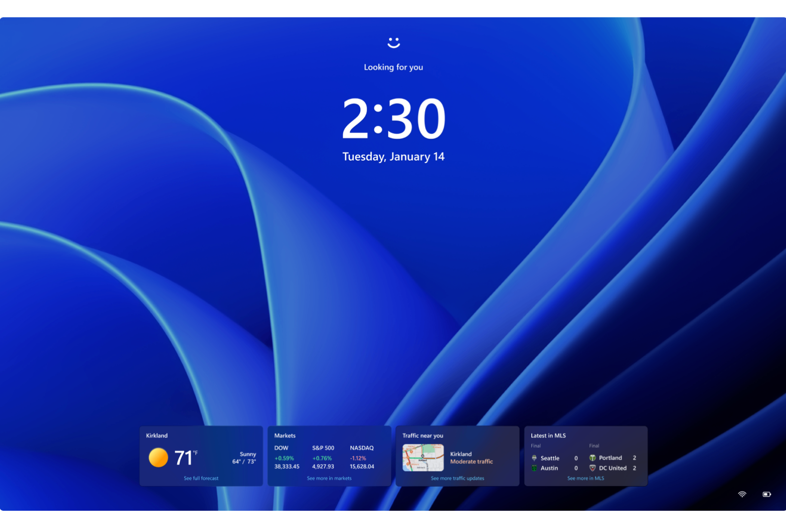Click the NASDAQ index label
This screenshot has height=532, width=786.
pos(361,448)
